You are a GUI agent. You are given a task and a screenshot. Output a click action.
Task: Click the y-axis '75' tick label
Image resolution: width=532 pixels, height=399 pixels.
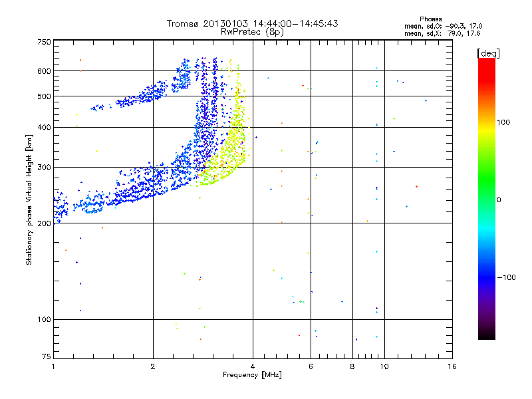[47, 356]
